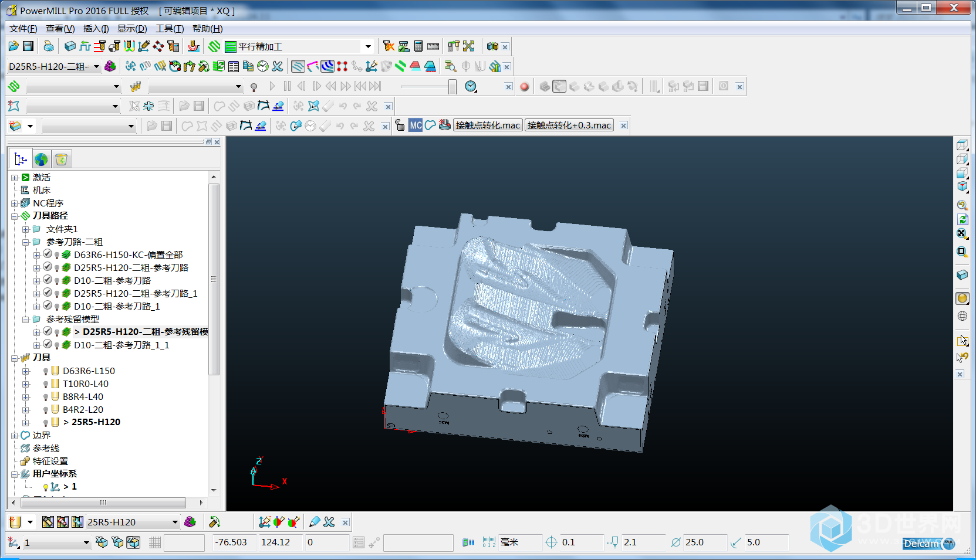Click the measure ruler icon

(433, 46)
